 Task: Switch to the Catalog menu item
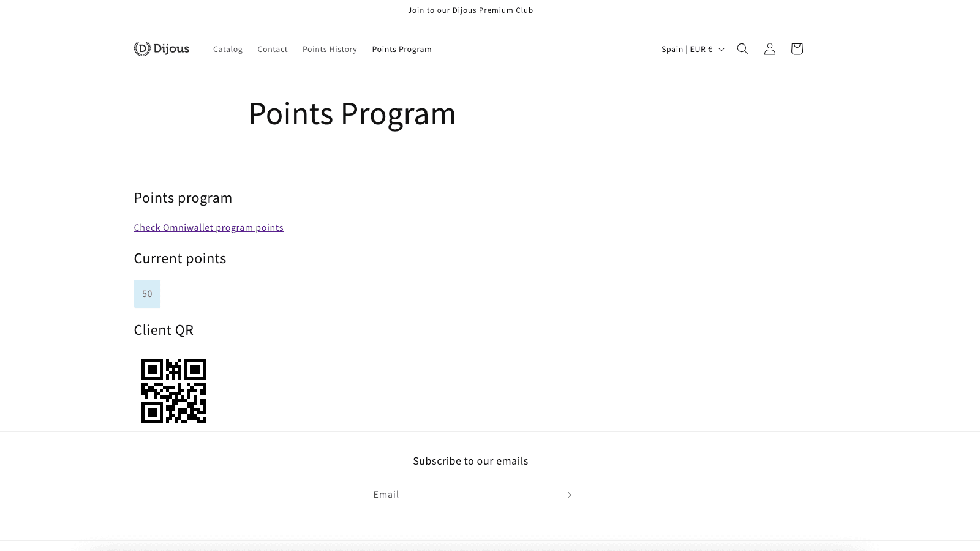click(x=227, y=49)
